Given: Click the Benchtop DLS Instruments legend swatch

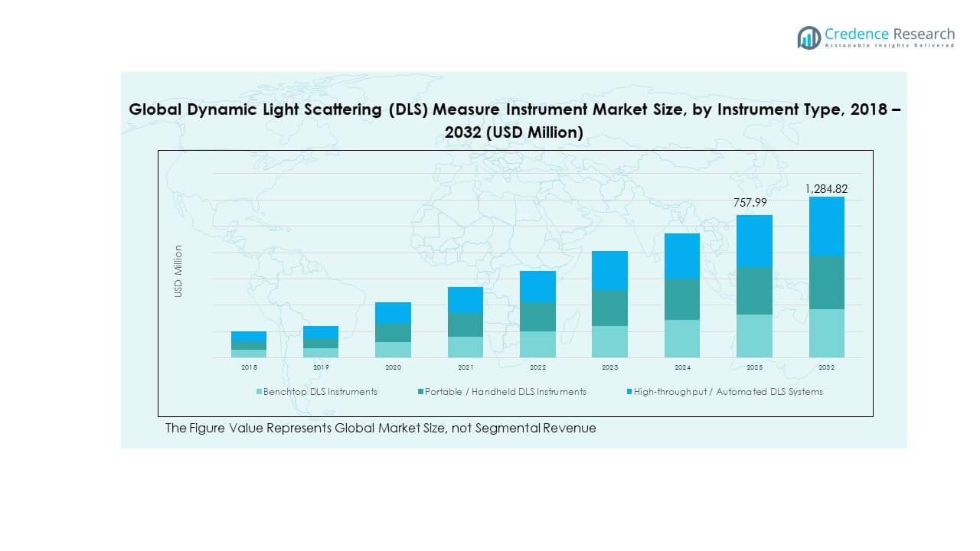Looking at the screenshot, I should [x=259, y=392].
